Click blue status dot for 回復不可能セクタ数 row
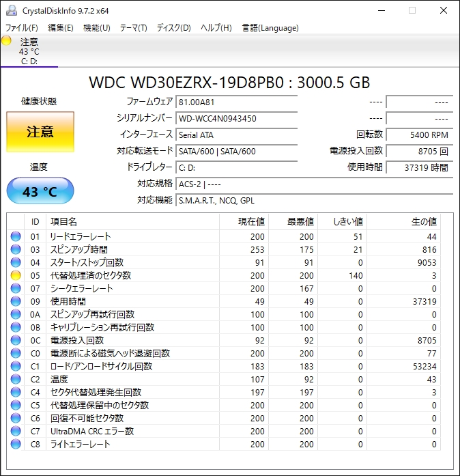 pyautogui.click(x=16, y=418)
